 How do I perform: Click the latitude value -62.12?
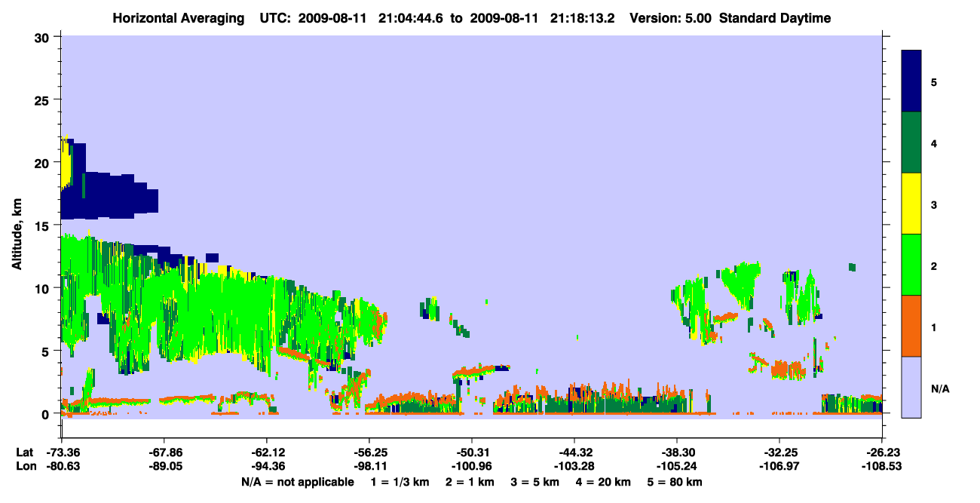click(266, 452)
